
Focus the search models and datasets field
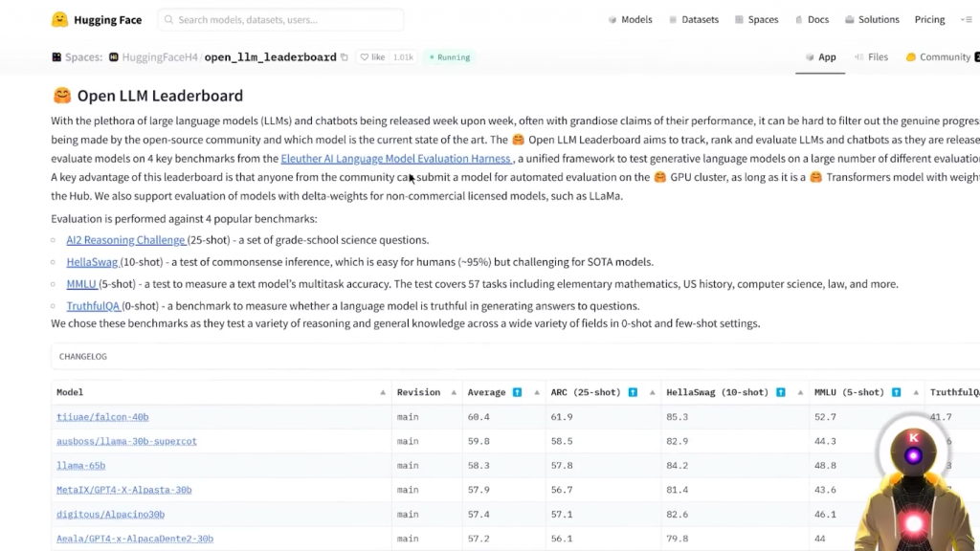[280, 20]
